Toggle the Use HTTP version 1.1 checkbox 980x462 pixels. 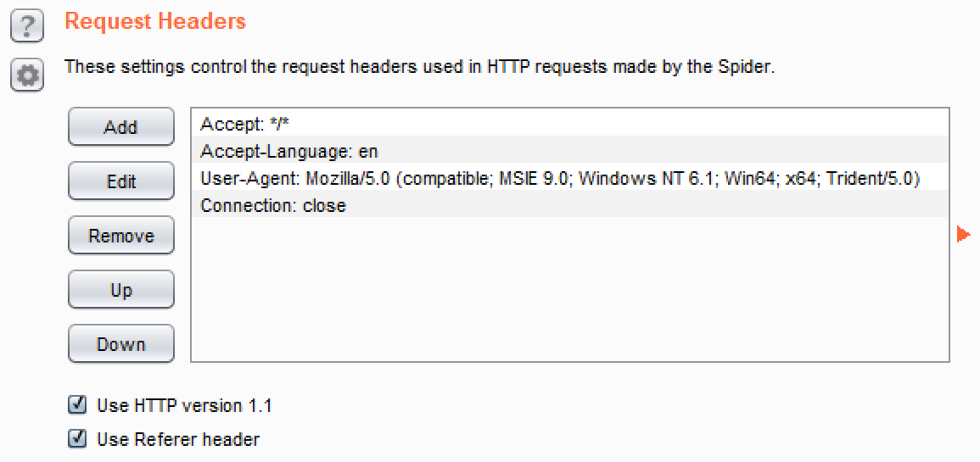[x=78, y=405]
